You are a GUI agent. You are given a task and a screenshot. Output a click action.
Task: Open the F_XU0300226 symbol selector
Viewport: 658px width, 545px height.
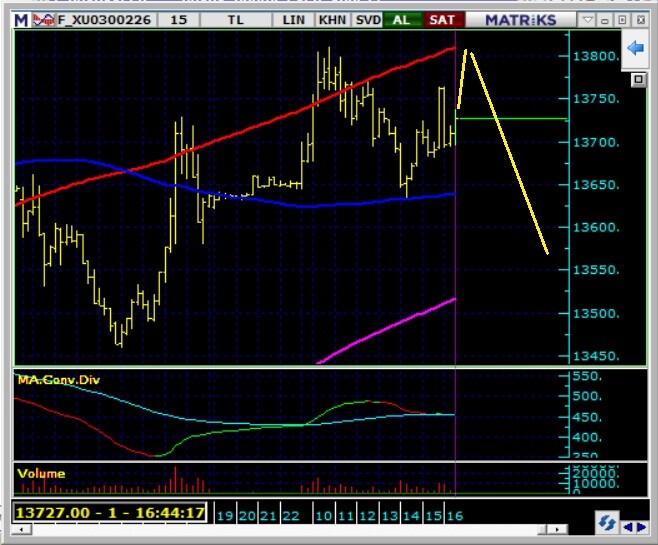click(x=104, y=19)
